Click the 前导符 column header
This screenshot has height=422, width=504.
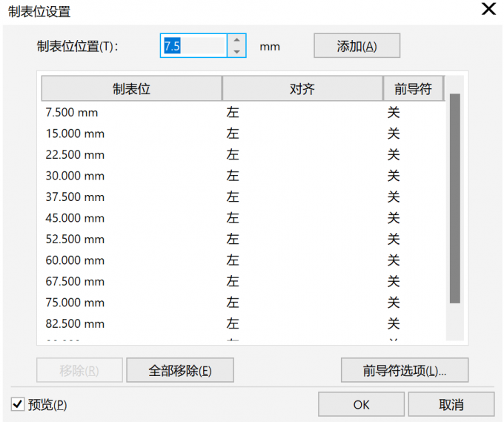(414, 88)
